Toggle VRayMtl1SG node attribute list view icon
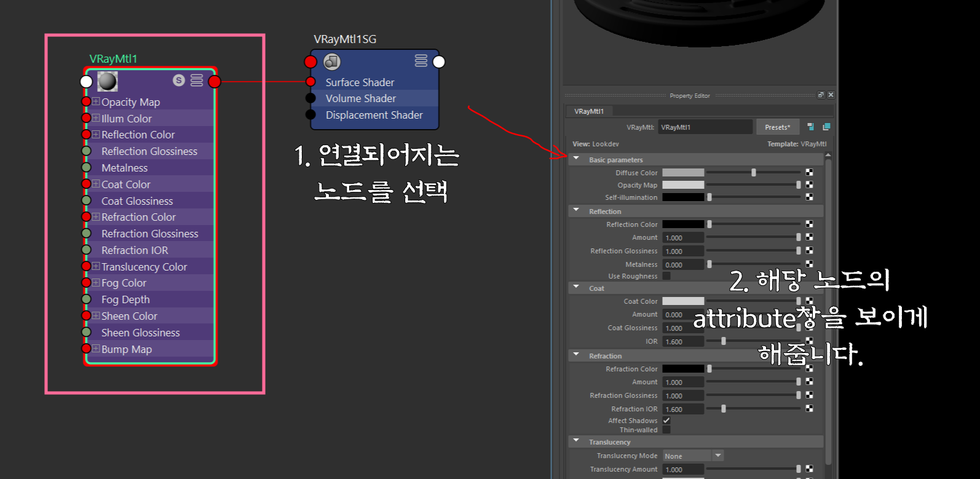This screenshot has width=980, height=479. [421, 60]
